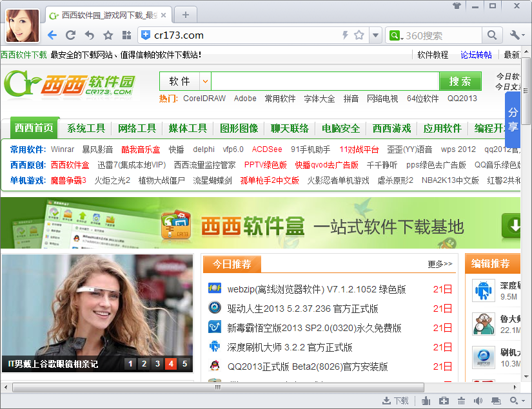
Task: Click the 编辑推荐 android robot thumbnail
Action: click(x=484, y=290)
